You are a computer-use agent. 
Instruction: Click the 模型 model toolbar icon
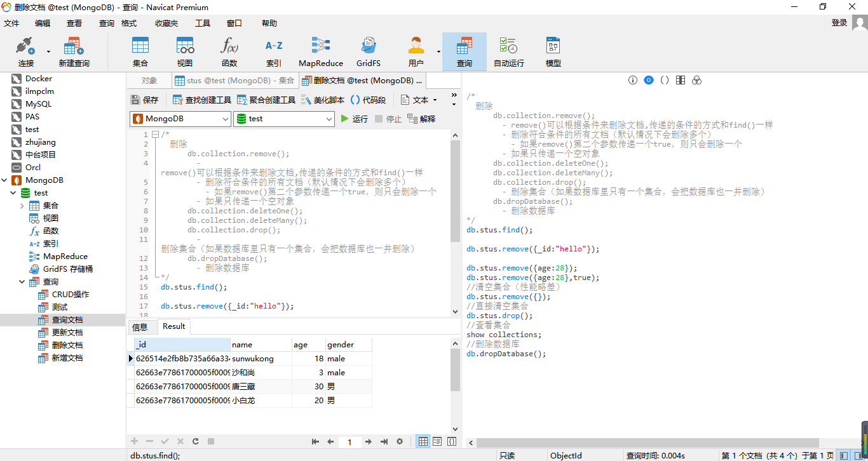pos(553,51)
